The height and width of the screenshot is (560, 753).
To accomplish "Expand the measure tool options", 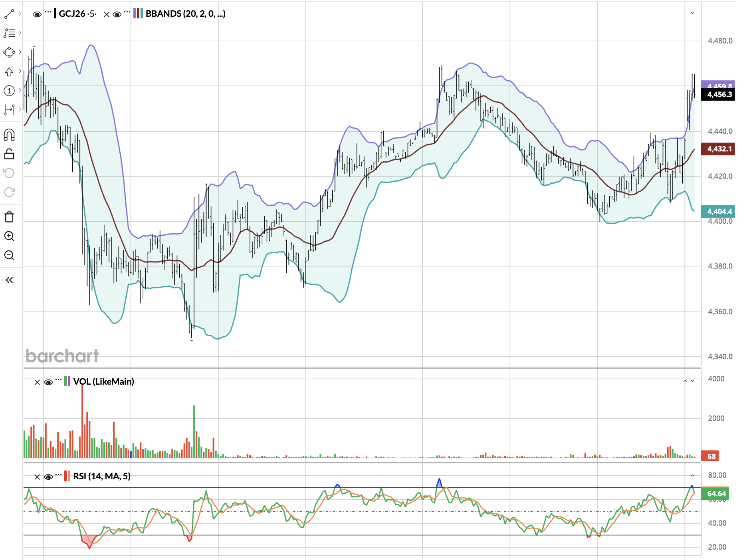I will pos(20,109).
